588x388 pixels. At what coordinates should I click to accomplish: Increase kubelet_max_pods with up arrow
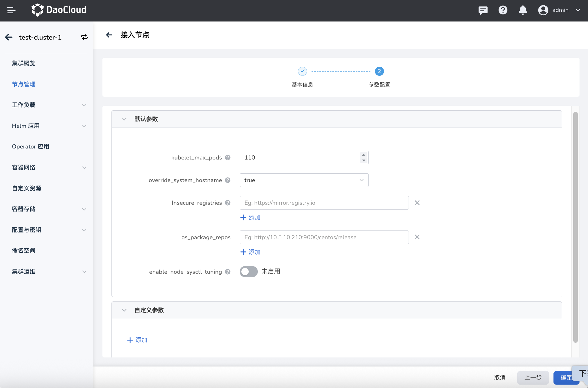coord(364,155)
